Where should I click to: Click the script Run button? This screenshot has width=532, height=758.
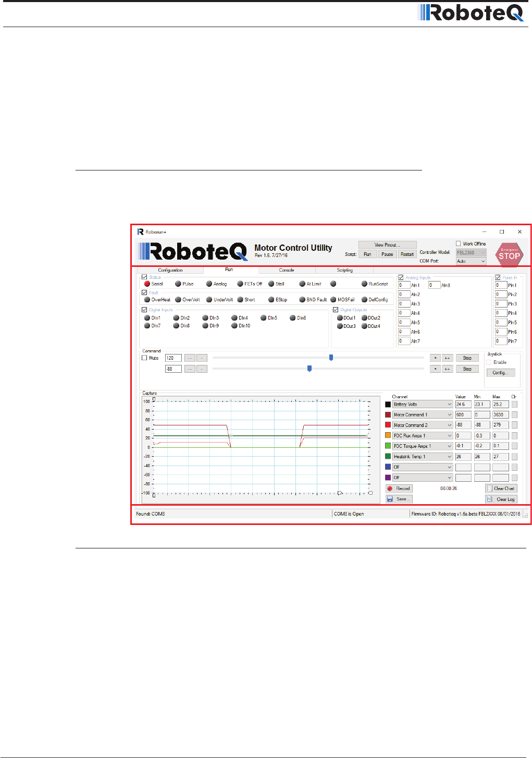point(367,254)
